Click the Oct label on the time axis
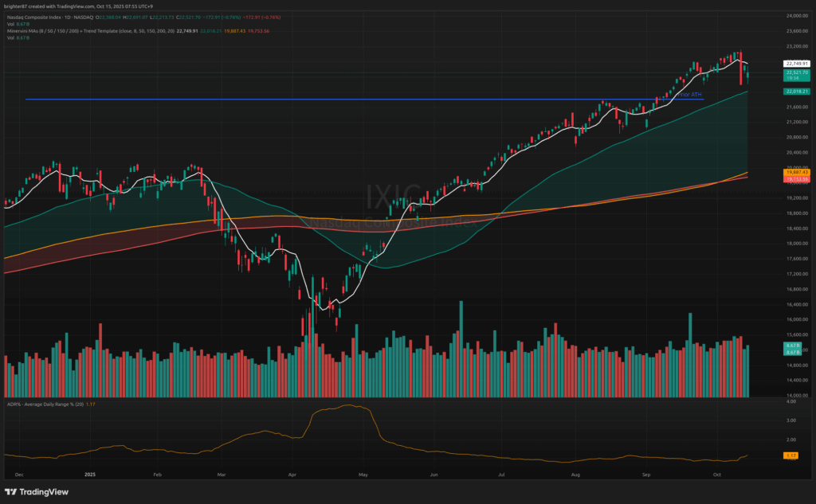Screen dimensions: 816x504 click(716, 473)
